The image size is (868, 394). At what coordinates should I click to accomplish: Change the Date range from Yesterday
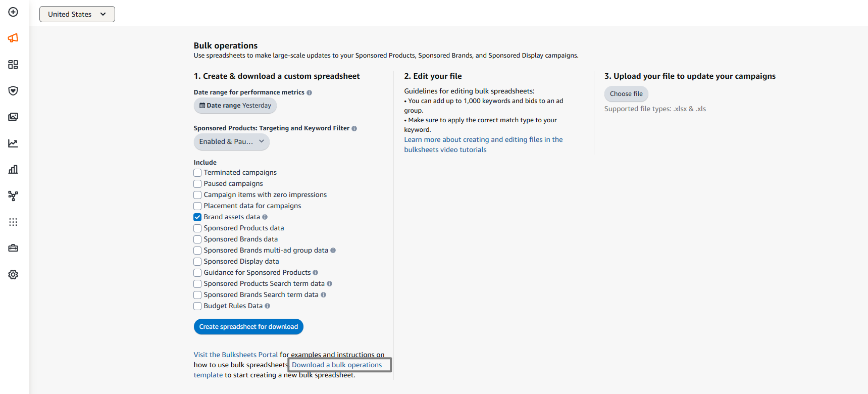(x=235, y=105)
